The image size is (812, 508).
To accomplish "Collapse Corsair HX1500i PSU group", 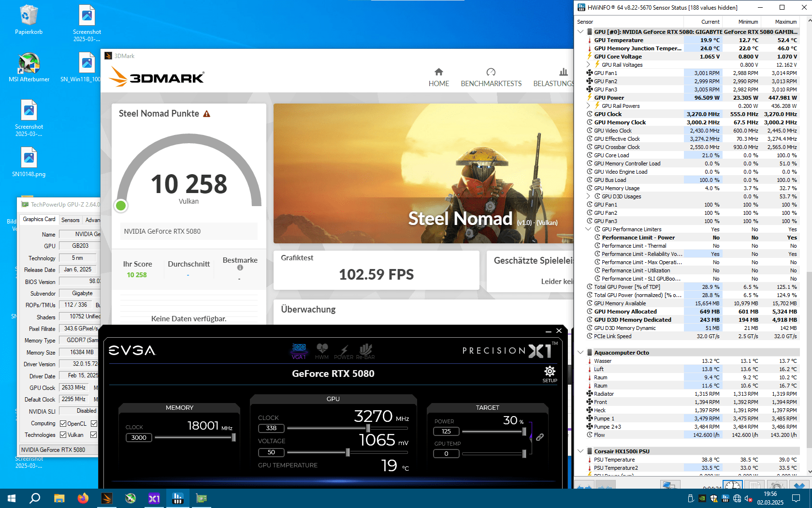I will coord(580,451).
